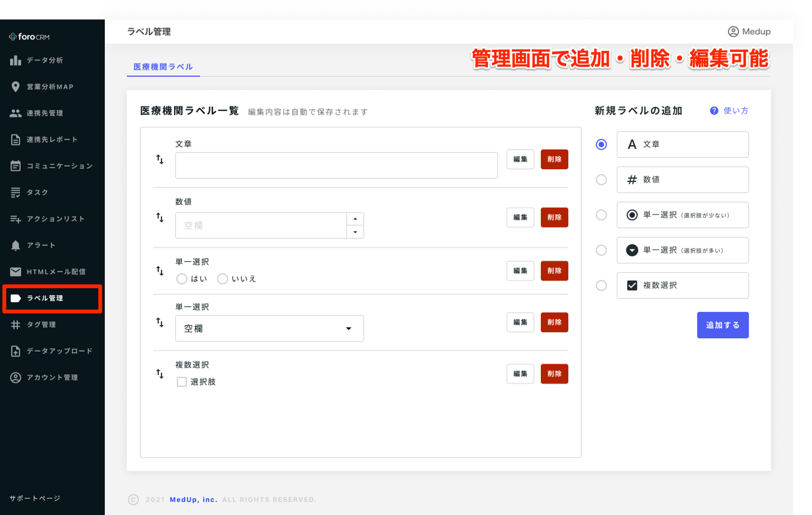Screen dimensions: 812x515
Task: Click the アクションリスト list-add icon
Action: 15,219
